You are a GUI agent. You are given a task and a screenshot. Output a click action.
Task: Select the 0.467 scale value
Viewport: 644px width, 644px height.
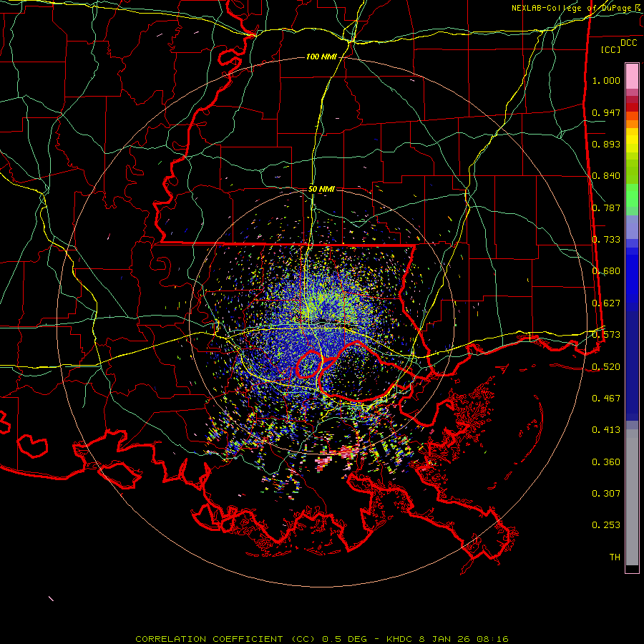click(x=606, y=399)
